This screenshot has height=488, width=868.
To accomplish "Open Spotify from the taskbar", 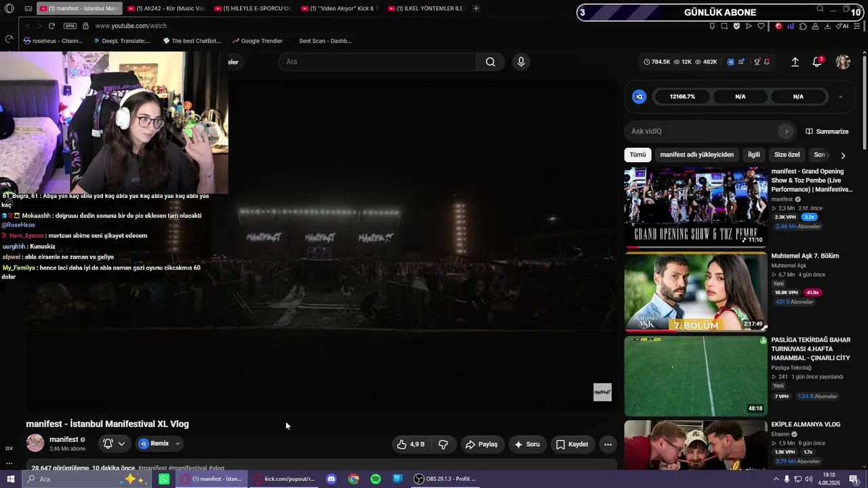I will [x=376, y=479].
